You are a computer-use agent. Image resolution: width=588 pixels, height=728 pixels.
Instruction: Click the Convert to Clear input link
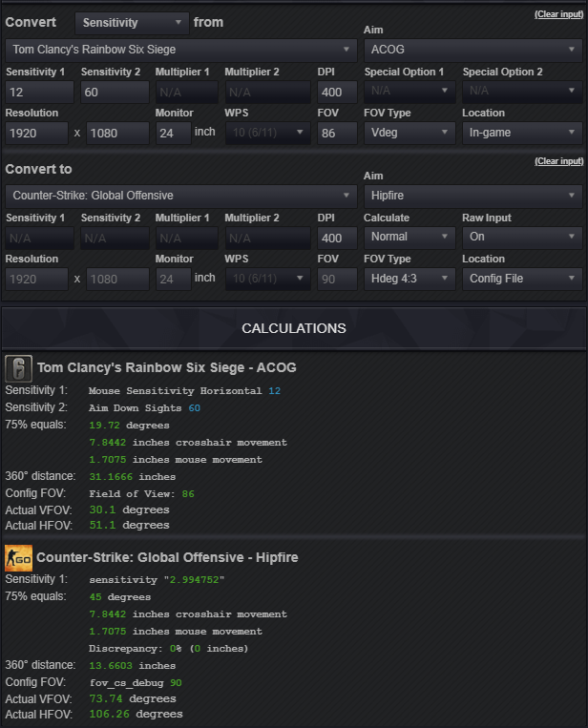[558, 161]
